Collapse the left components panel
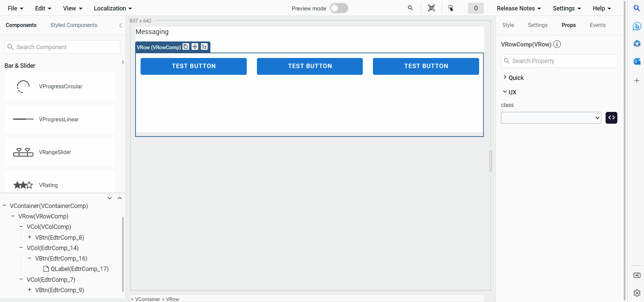Screen dimensions: 644x302 120,25
